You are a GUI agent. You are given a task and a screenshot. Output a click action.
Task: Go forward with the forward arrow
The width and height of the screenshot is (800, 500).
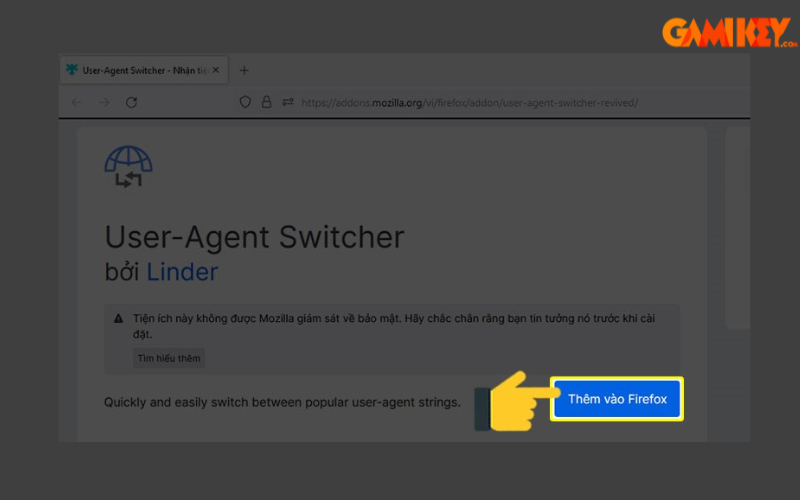coord(104,103)
